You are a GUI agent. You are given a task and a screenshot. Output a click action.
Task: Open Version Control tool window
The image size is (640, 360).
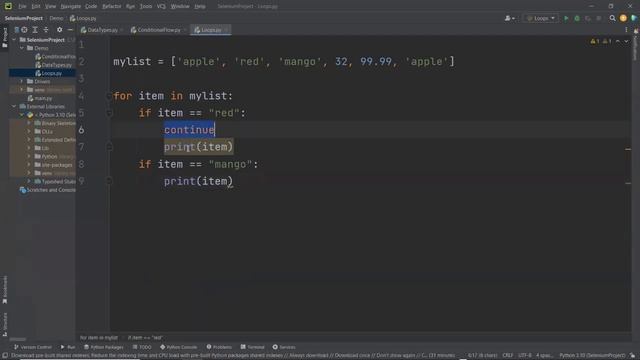[x=33, y=347]
